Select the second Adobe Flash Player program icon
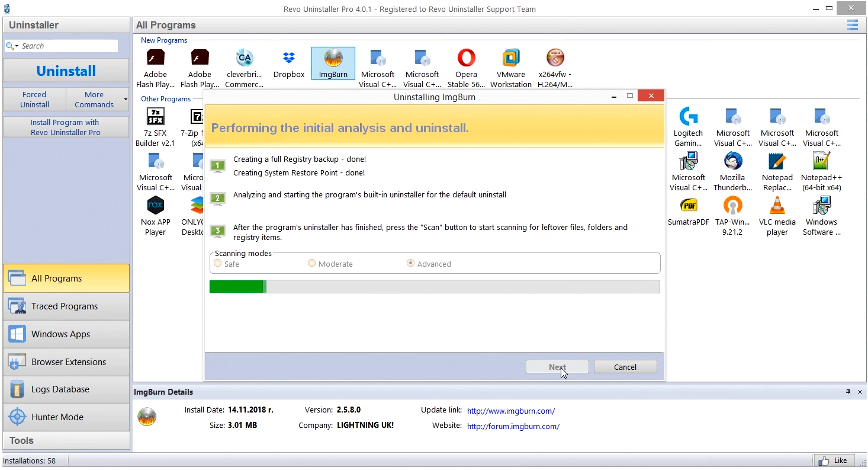 [x=200, y=58]
